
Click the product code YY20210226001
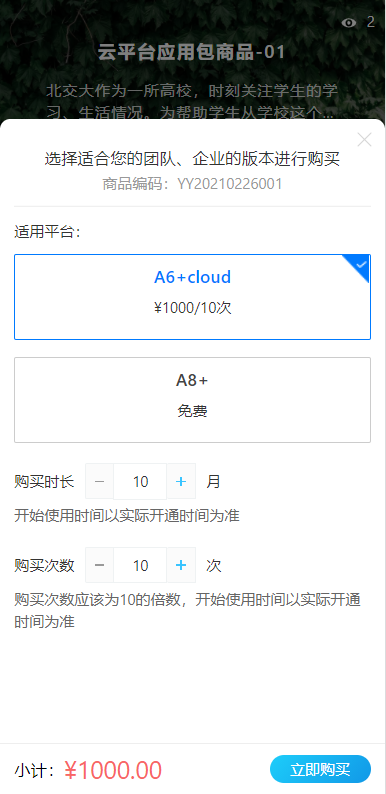[x=229, y=184]
